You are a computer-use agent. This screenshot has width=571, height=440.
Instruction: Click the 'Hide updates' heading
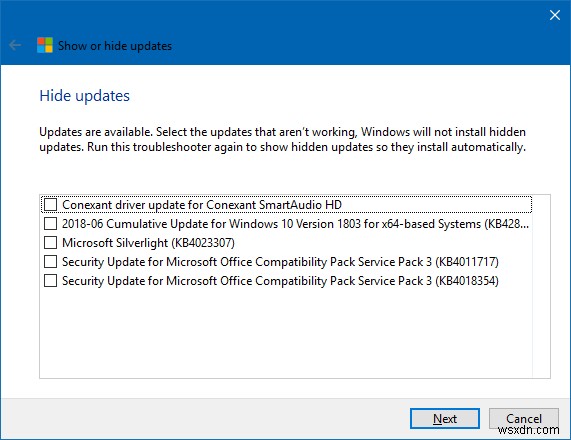pyautogui.click(x=84, y=96)
